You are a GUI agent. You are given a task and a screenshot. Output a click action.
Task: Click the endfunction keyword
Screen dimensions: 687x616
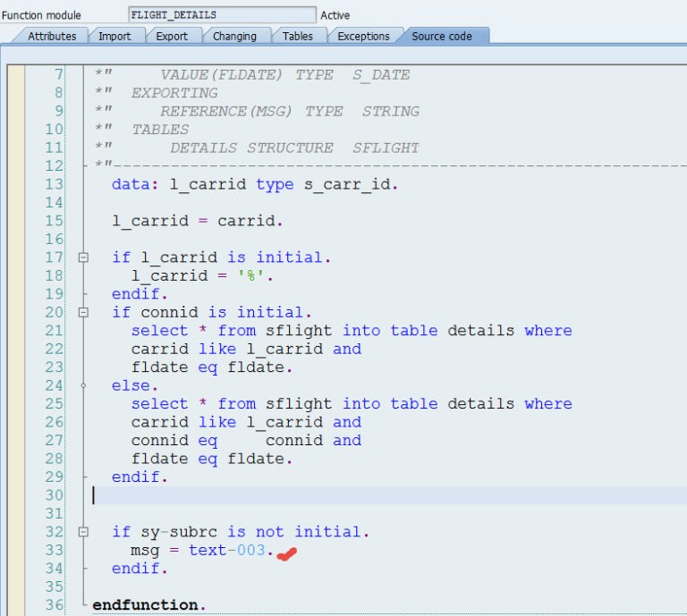coord(145,605)
